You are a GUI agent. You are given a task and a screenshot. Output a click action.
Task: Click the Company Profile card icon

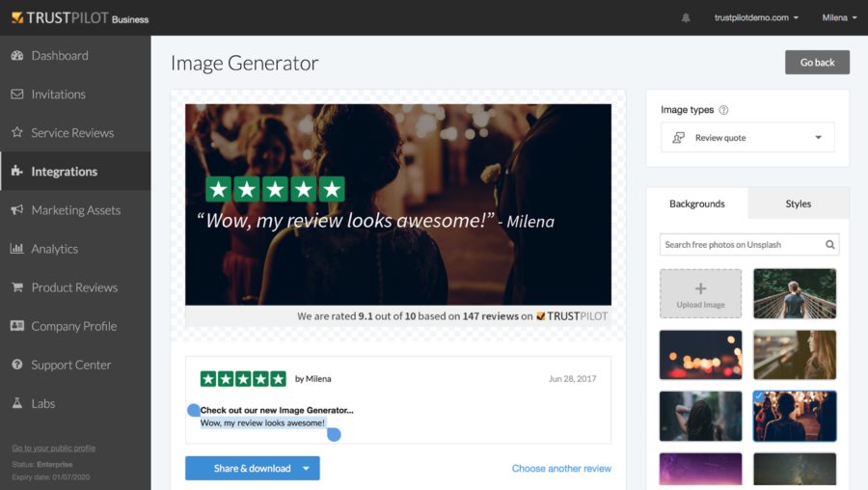pyautogui.click(x=17, y=326)
